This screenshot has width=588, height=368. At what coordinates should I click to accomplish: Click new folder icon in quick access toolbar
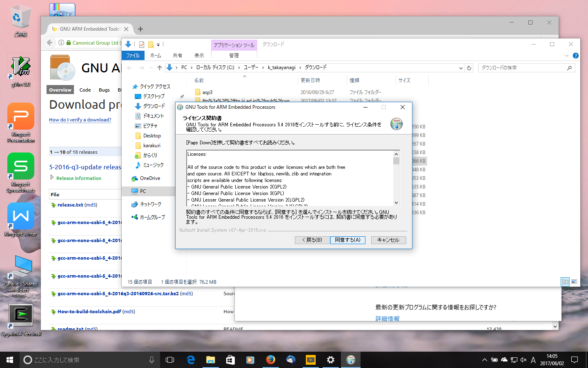pos(151,45)
